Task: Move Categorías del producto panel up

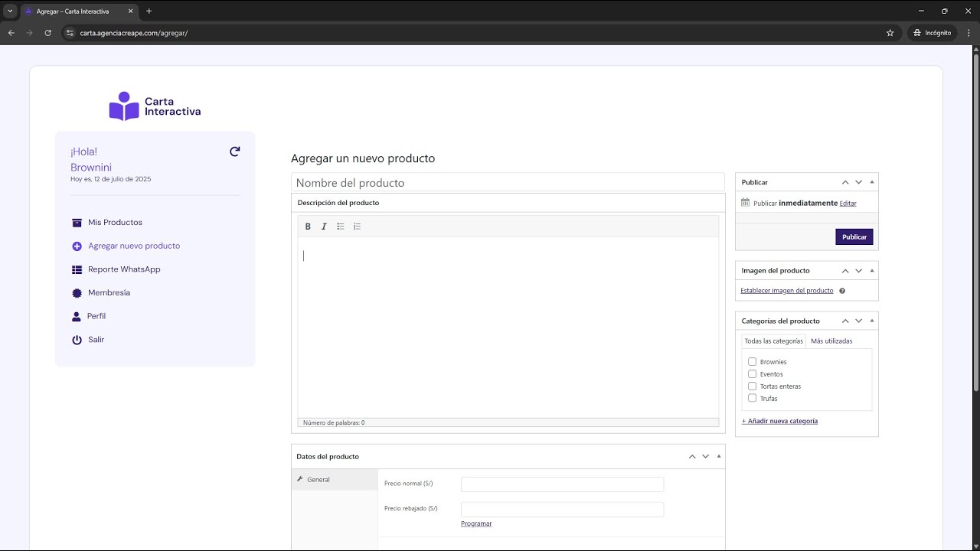Action: click(845, 321)
